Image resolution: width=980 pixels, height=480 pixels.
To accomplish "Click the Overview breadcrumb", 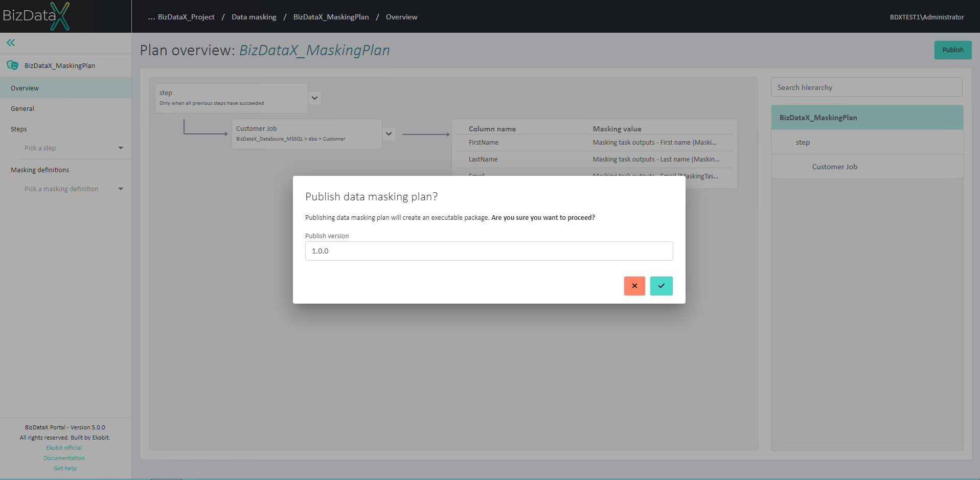I will 401,17.
